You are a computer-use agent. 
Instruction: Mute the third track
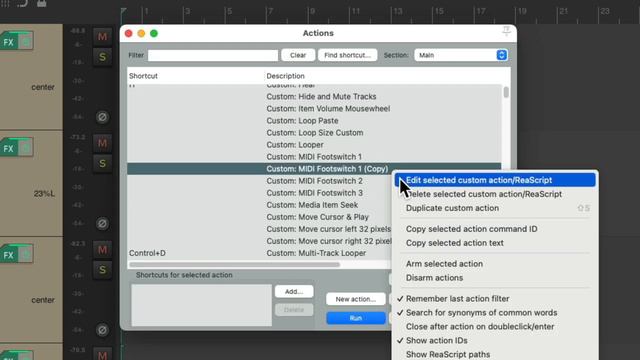pos(102,249)
